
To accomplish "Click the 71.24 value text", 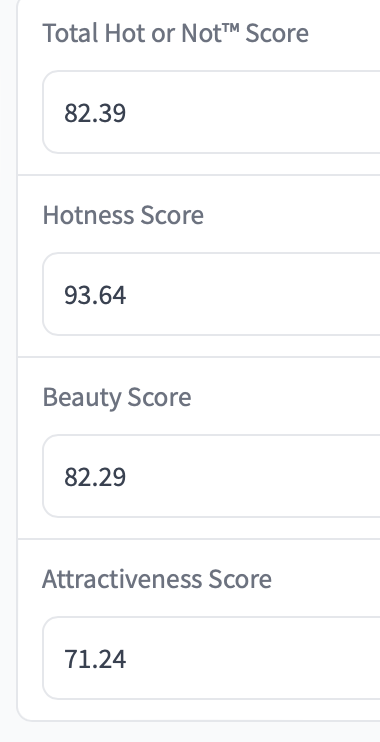I will [95, 659].
